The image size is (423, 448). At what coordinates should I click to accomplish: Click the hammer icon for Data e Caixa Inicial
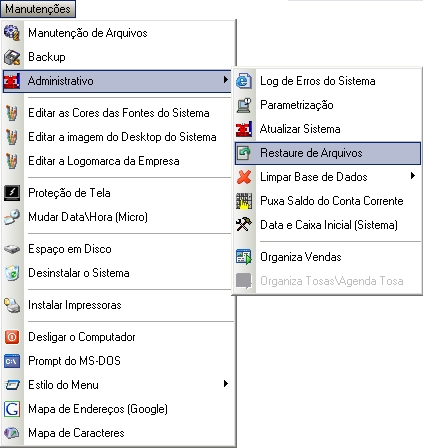[x=244, y=225]
